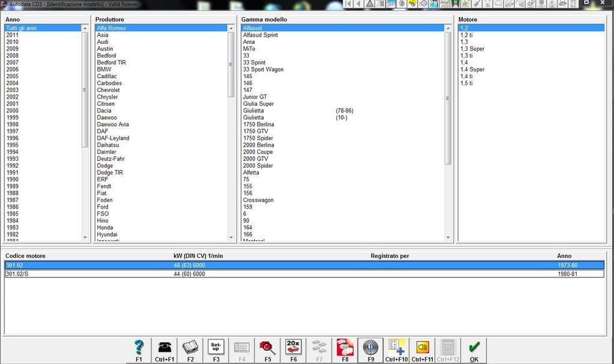Screen dimensions: 614x364
Task: Click down arrow of the Anno list scrollbar
Action: click(85, 238)
